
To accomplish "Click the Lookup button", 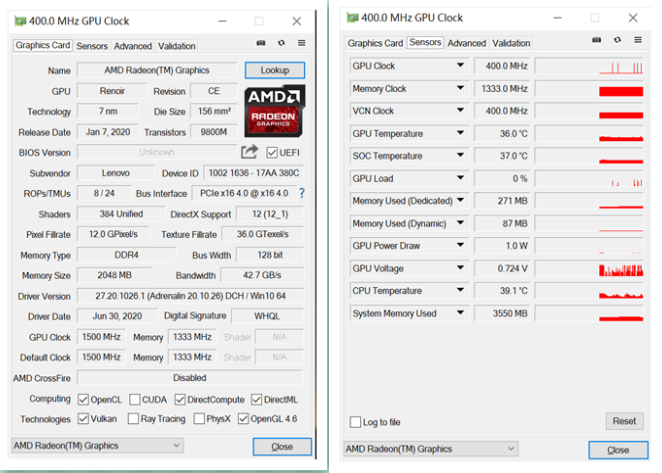I will [x=275, y=70].
